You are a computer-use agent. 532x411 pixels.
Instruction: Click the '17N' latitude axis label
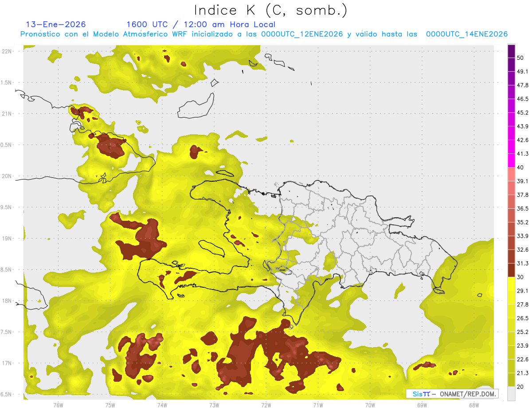click(7, 363)
